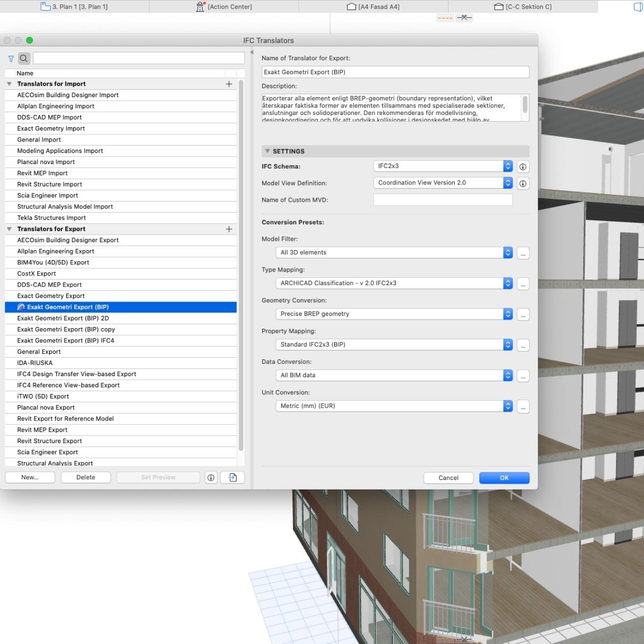Open Unit Conversion preset options button
The height and width of the screenshot is (644, 644).
(x=523, y=406)
